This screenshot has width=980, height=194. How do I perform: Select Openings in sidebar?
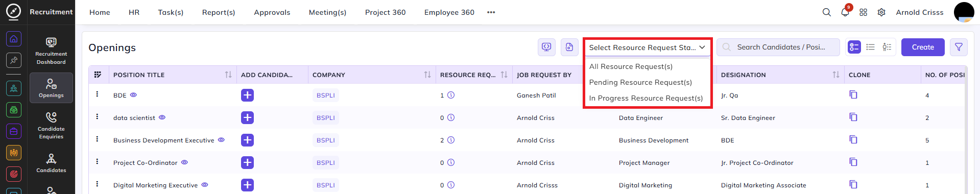point(51,88)
